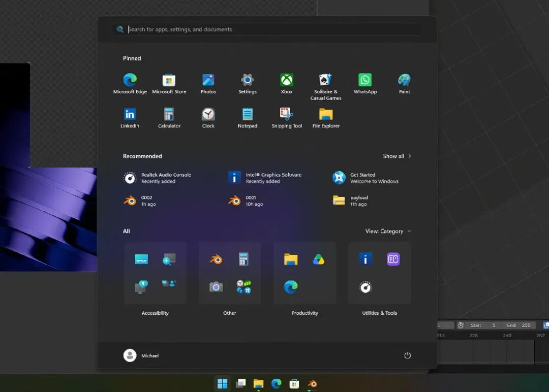The image size is (549, 392).
Task: Toggle Blender's preview range clock icon
Action: tap(461, 325)
